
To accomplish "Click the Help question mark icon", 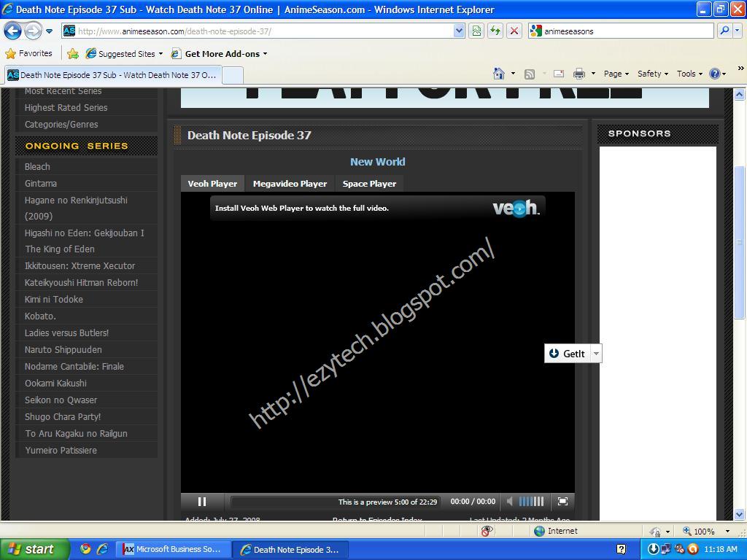I will (714, 74).
